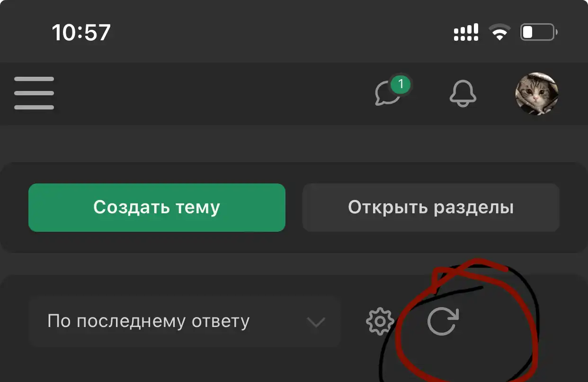Open thread list settings gear
Viewport: 588px width, 382px height.
click(x=380, y=322)
